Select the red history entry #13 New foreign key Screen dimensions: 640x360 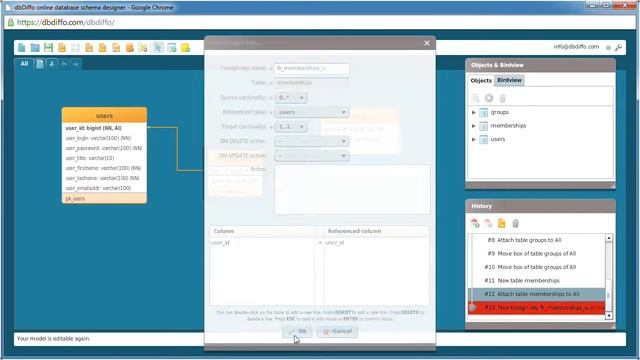537,308
